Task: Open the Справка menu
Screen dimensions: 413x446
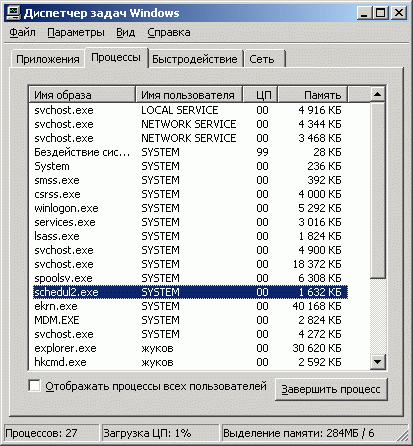Action: click(x=169, y=32)
